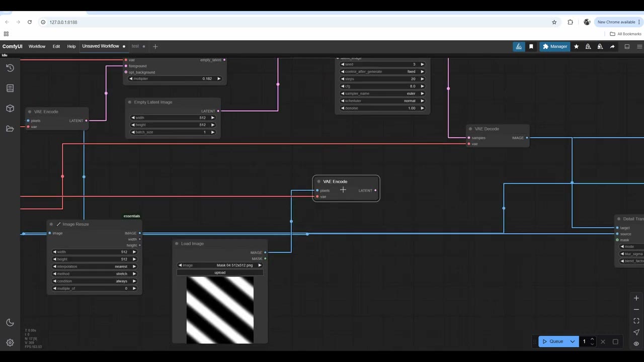Add a new workflow tab
The height and width of the screenshot is (362, 644).
coord(155,46)
